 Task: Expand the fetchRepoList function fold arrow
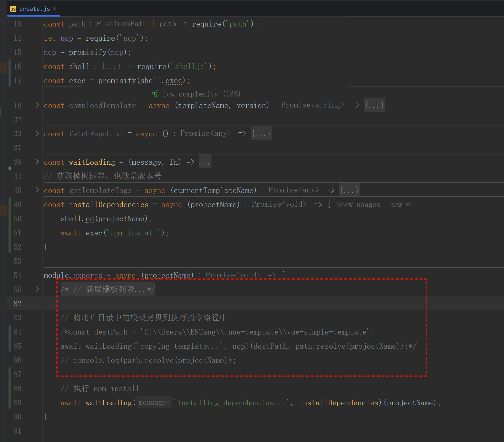(x=37, y=133)
